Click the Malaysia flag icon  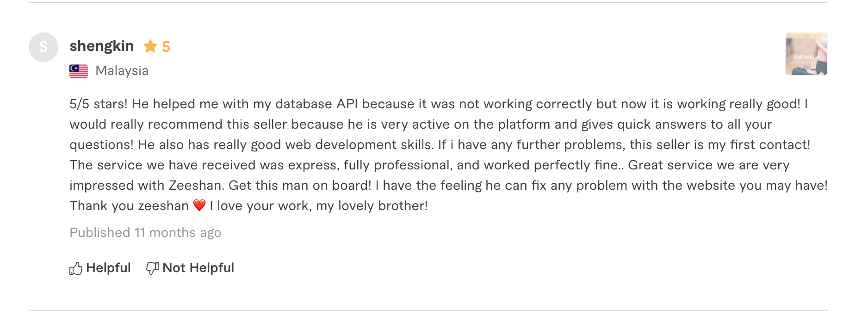pos(79,71)
